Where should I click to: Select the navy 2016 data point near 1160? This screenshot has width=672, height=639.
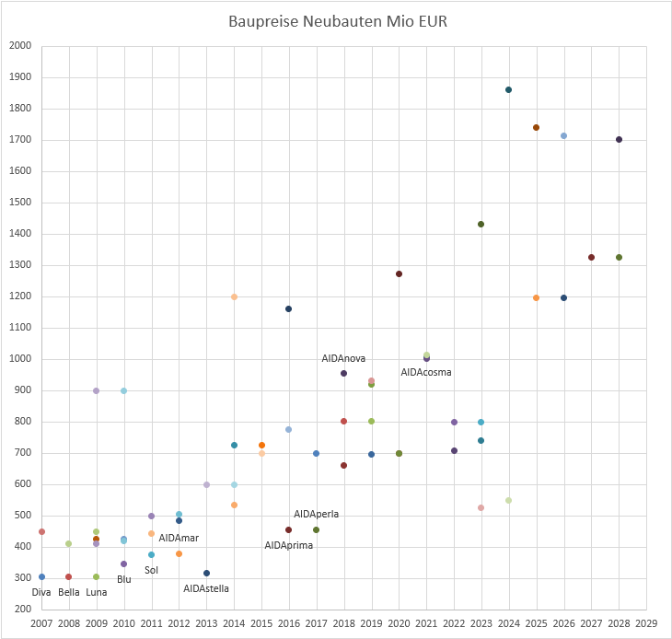tap(288, 308)
